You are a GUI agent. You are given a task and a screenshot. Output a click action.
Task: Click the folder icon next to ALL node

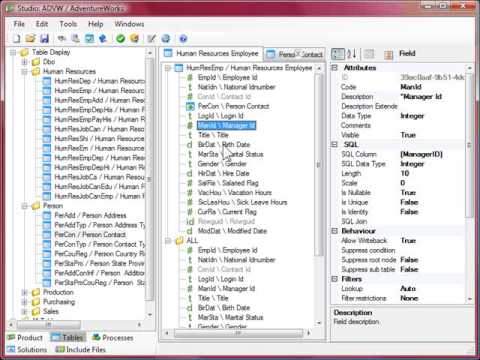click(x=179, y=240)
